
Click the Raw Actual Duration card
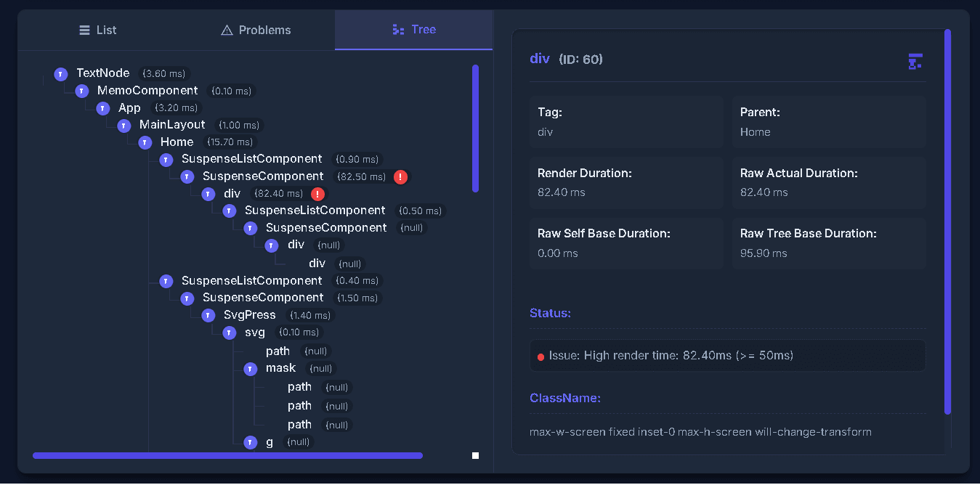click(829, 183)
